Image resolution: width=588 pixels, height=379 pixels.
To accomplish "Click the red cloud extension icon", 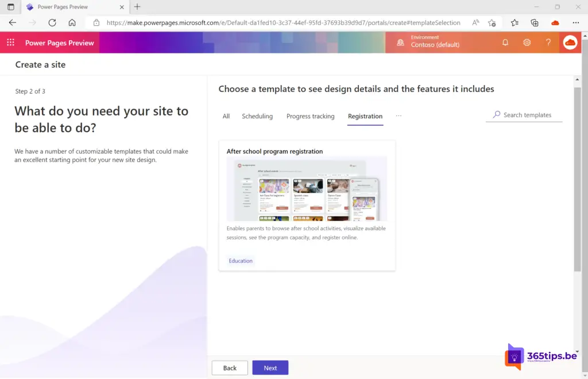I will (x=555, y=23).
